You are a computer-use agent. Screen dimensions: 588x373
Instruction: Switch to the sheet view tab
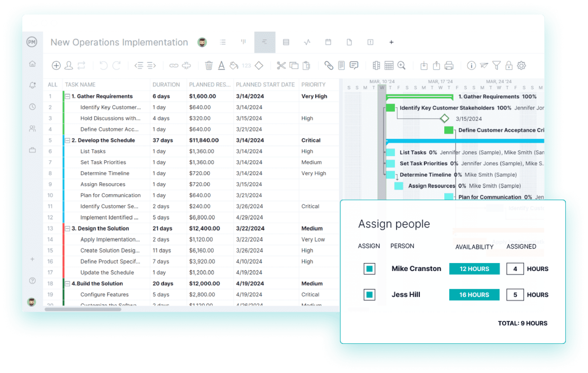(286, 42)
